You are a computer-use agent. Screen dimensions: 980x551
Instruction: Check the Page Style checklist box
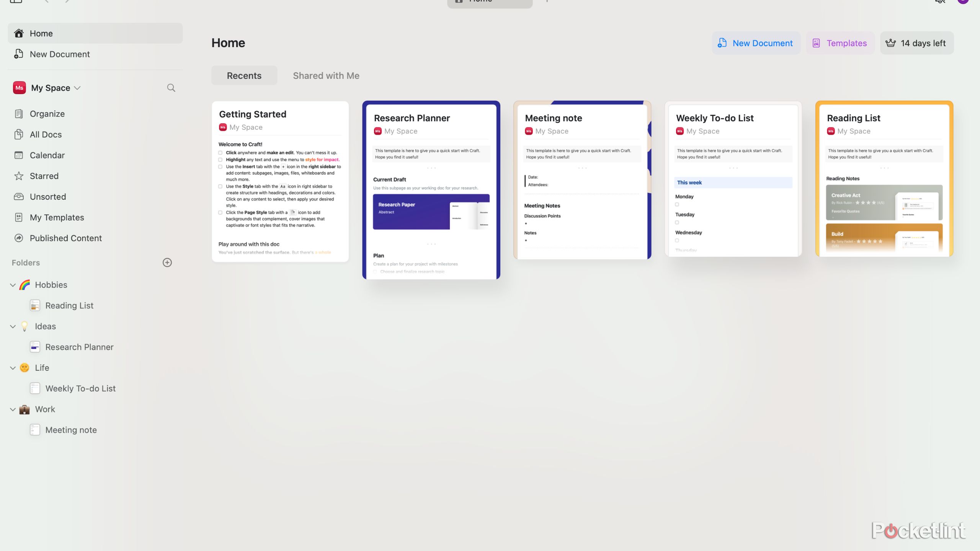point(220,212)
